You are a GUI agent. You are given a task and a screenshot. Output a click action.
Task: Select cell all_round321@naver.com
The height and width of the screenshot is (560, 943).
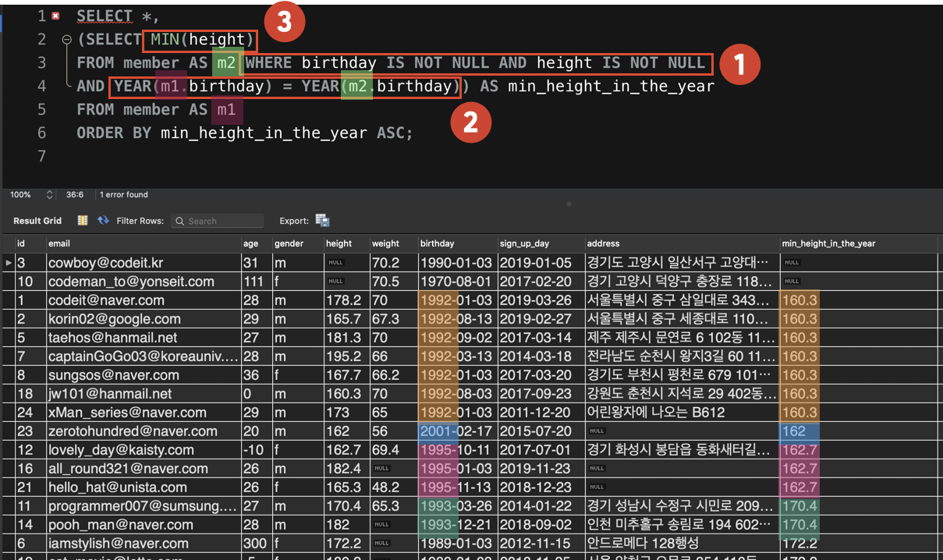[143, 469]
